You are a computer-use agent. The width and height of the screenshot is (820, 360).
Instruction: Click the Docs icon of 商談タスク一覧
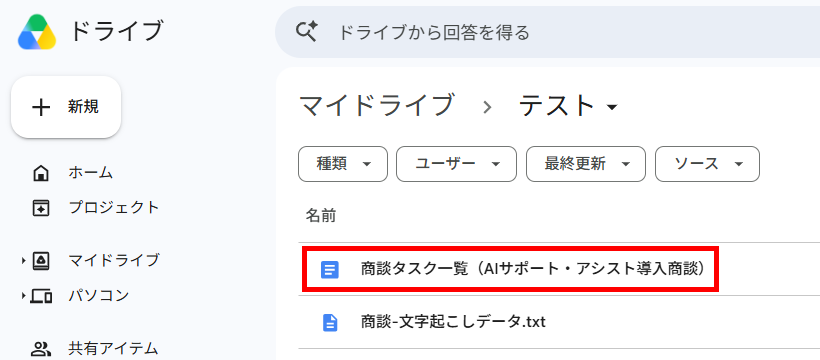329,269
